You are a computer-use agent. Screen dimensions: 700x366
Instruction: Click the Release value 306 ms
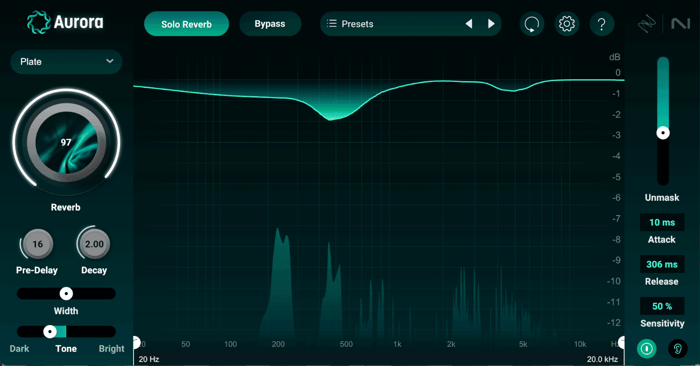(x=662, y=264)
